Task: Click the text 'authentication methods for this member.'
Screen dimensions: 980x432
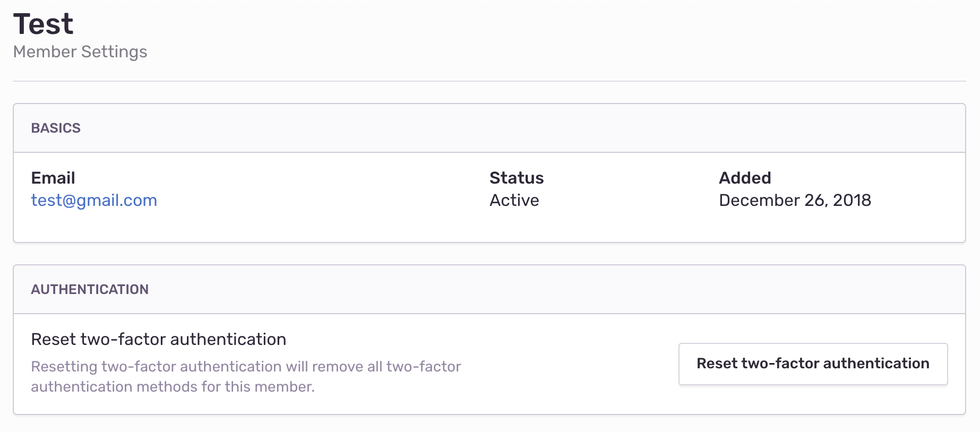Action: tap(173, 387)
